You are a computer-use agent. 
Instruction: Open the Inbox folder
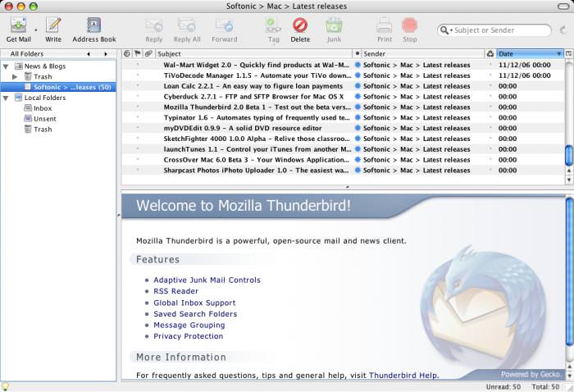coord(43,108)
